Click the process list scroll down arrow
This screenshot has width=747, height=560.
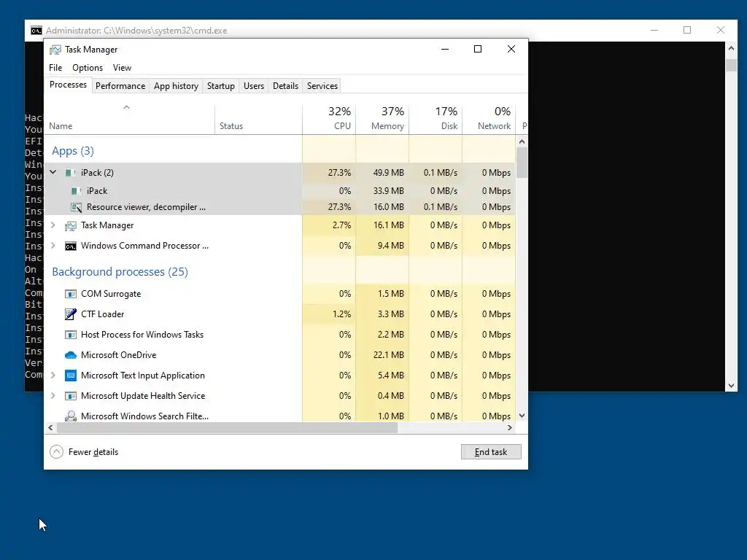pyautogui.click(x=522, y=416)
